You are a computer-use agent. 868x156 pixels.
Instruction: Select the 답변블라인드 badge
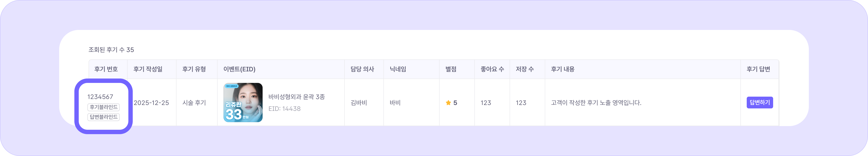103,117
